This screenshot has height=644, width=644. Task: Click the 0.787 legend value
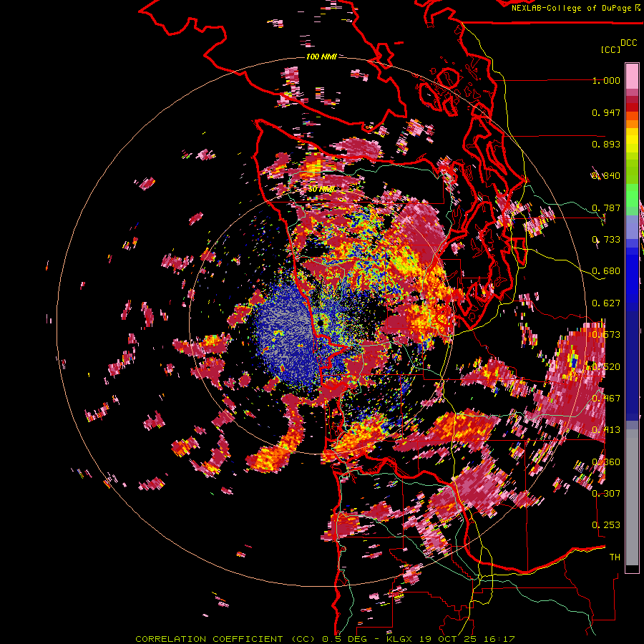[x=606, y=208]
